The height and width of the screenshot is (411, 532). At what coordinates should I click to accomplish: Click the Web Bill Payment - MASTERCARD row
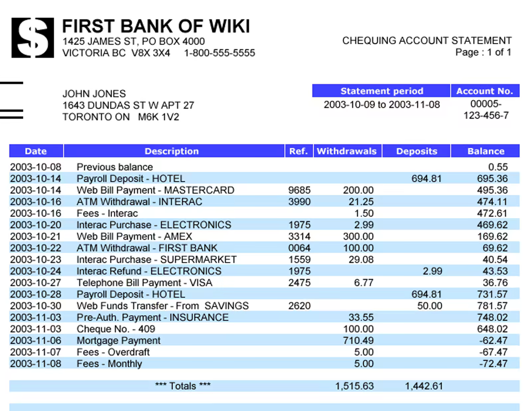coord(264,190)
